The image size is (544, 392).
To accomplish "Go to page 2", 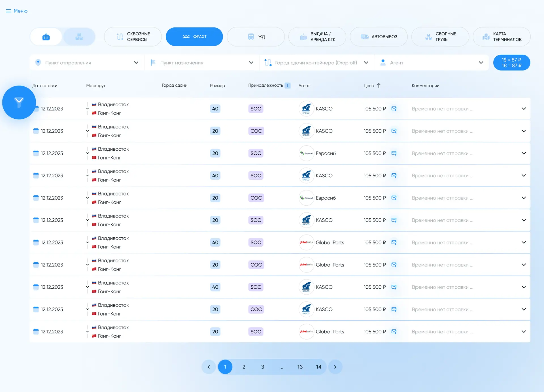I will pos(244,367).
